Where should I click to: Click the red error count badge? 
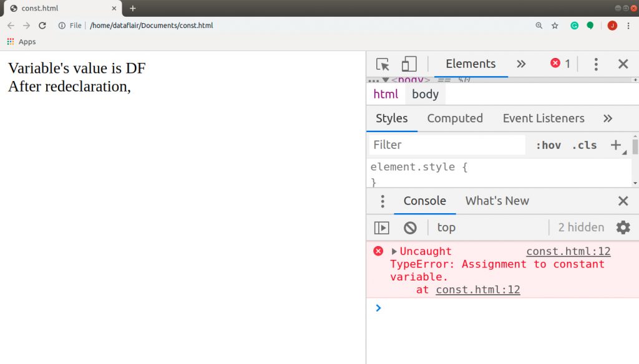560,64
